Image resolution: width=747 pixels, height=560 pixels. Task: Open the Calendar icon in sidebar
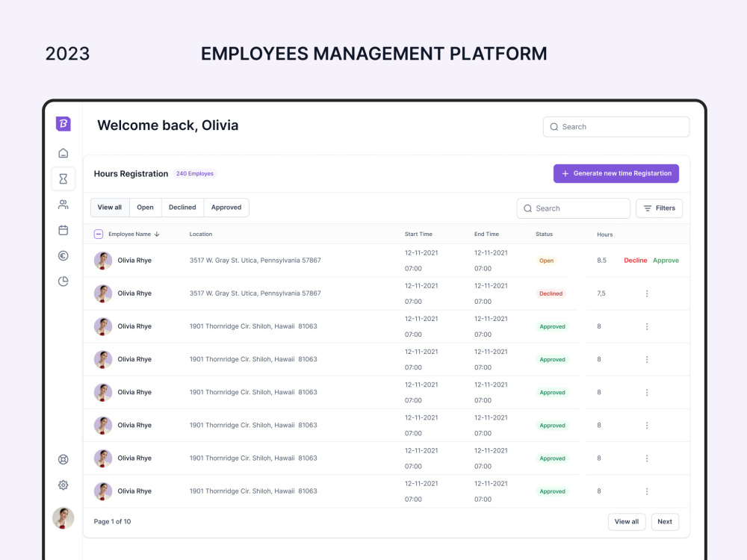[63, 231]
